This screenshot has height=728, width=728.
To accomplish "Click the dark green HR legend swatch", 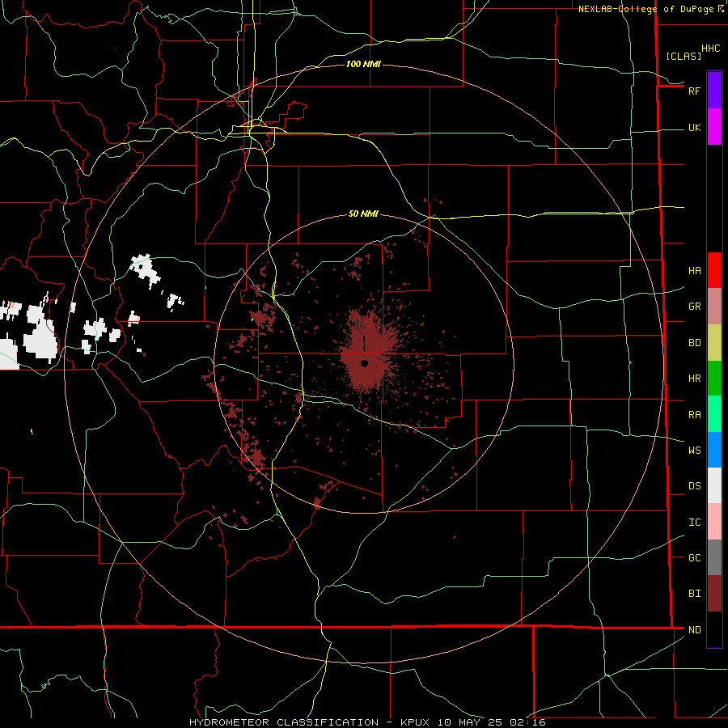I will [714, 378].
